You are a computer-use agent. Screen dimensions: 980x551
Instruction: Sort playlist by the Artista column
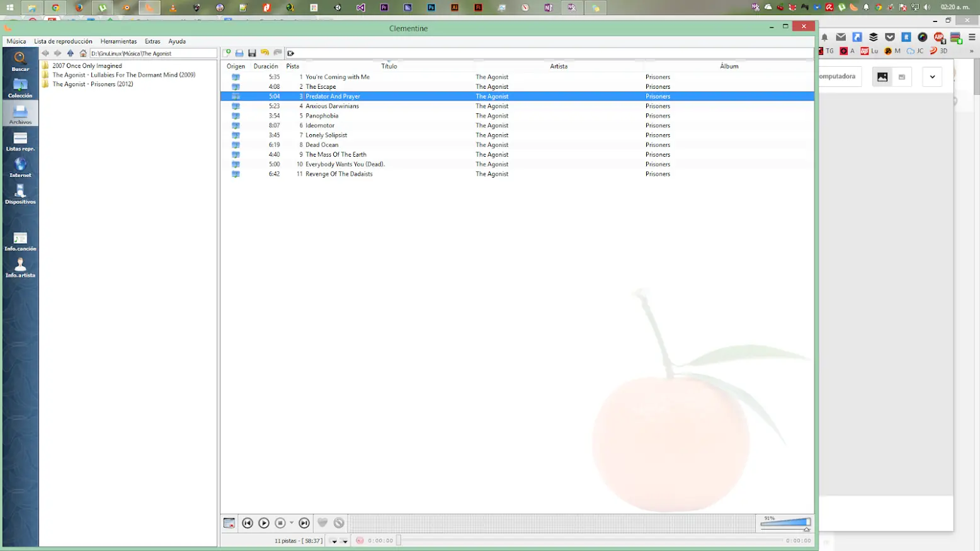(x=559, y=66)
